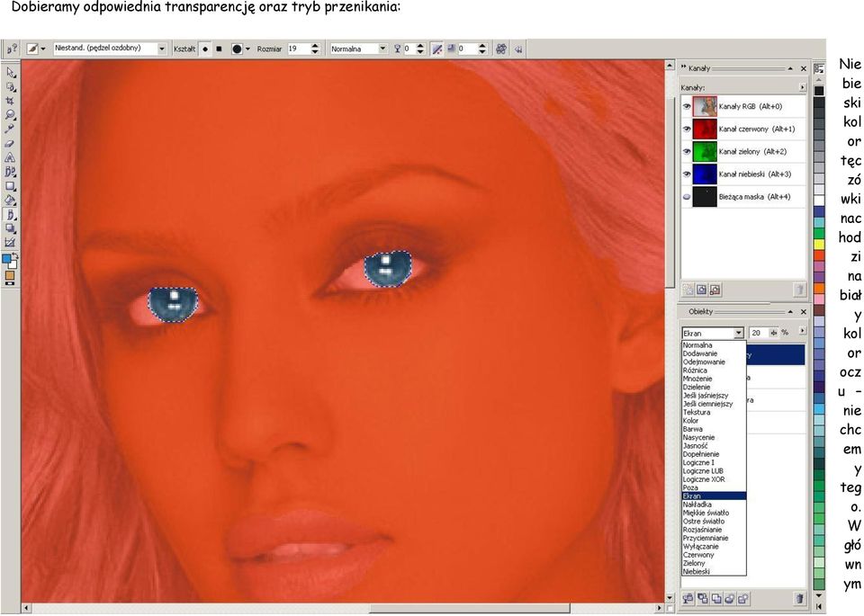Toggle visibility of Kanał zielony
This screenshot has height=616, width=864.
[687, 151]
